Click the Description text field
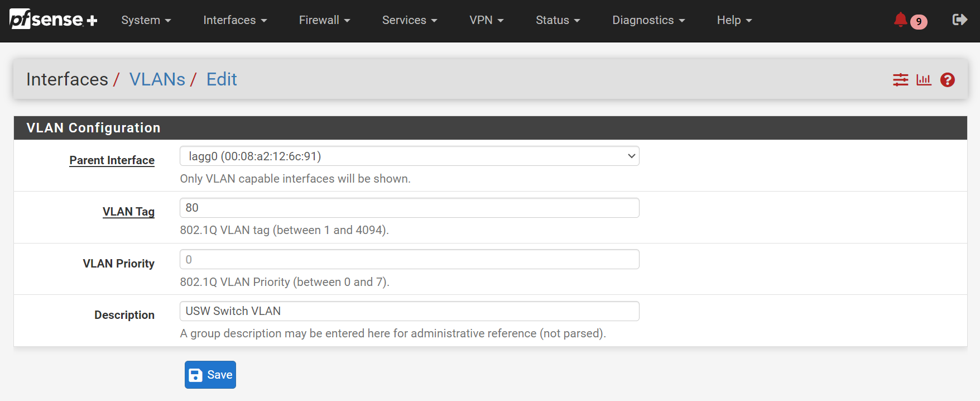Image resolution: width=980 pixels, height=401 pixels. click(409, 311)
